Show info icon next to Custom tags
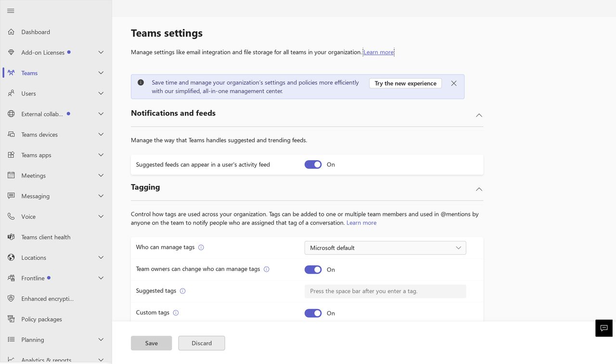 [x=176, y=313]
